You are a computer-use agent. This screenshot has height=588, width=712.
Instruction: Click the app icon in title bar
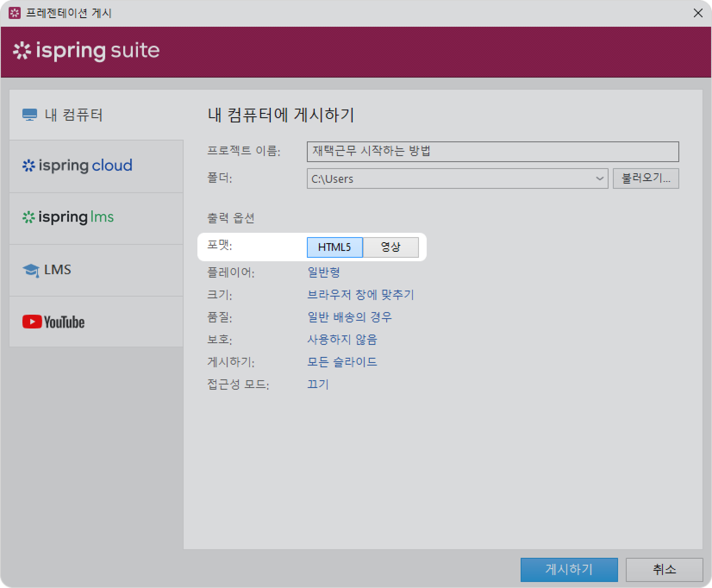coord(15,13)
